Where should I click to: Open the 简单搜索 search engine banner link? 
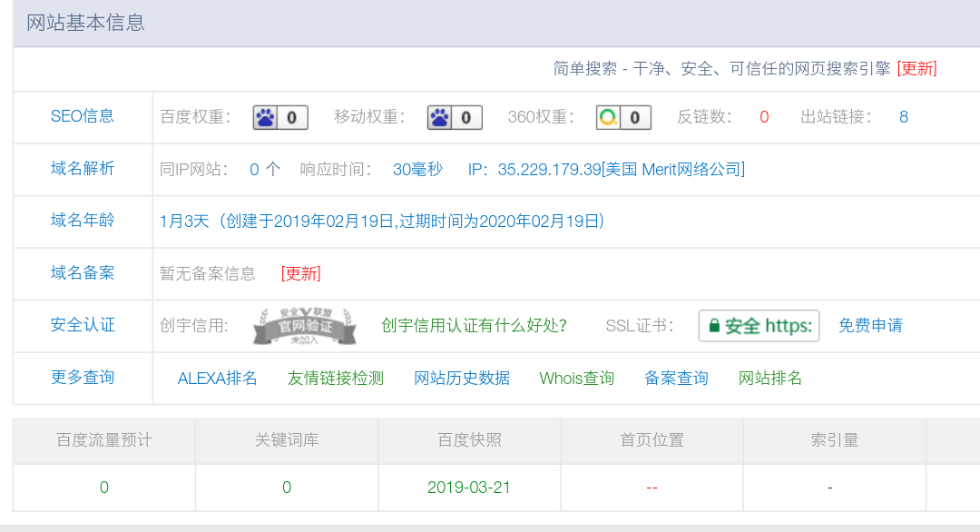722,69
